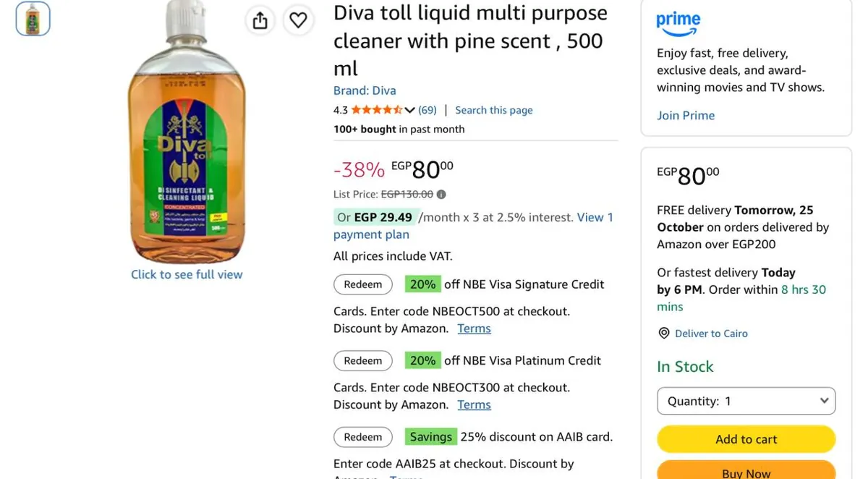
Task: Click the Buy Now button
Action: click(746, 470)
